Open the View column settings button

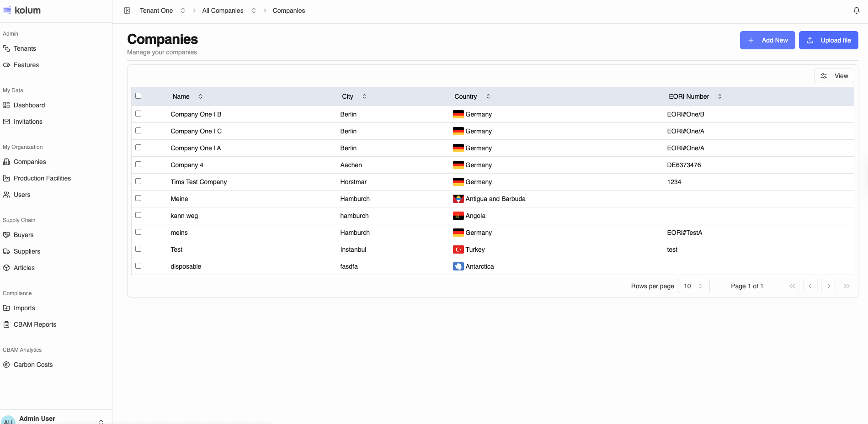(x=834, y=76)
